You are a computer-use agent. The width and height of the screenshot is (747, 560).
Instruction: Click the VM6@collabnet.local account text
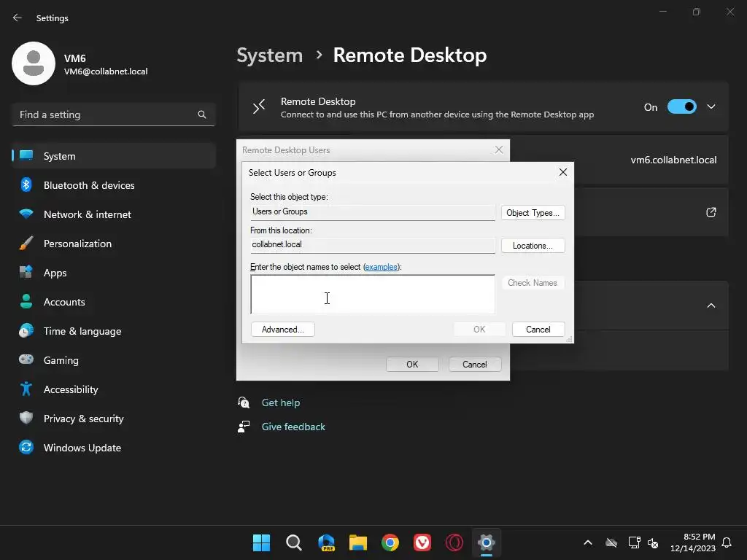pyautogui.click(x=106, y=71)
